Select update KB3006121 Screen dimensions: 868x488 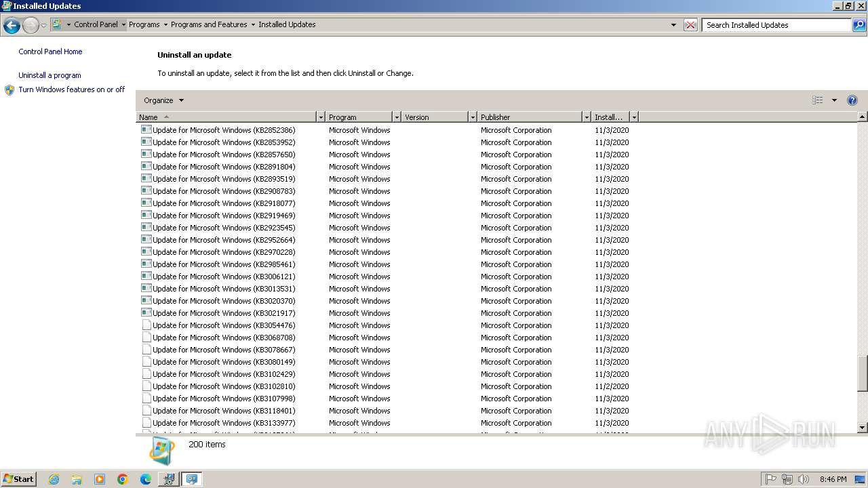click(x=224, y=277)
